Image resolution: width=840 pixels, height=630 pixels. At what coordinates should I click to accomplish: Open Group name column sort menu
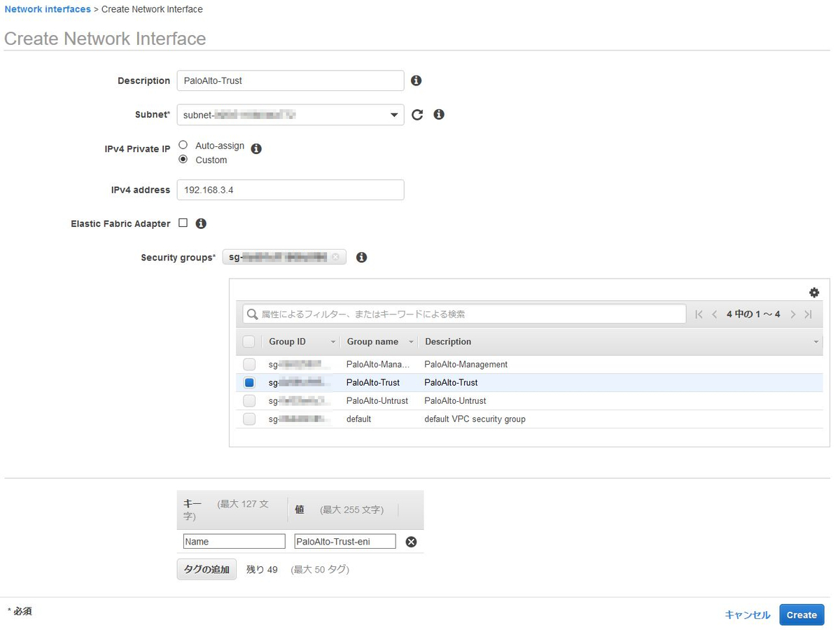pyautogui.click(x=410, y=342)
